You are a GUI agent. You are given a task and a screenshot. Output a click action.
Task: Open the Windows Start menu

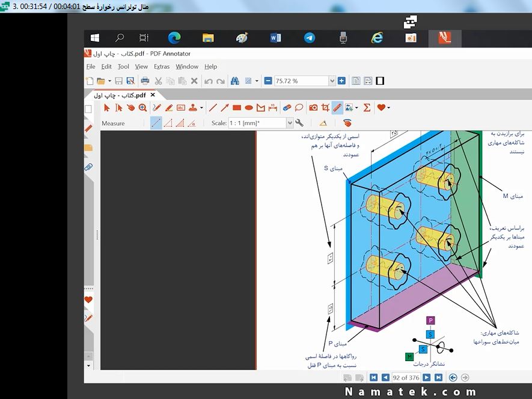[x=94, y=38]
